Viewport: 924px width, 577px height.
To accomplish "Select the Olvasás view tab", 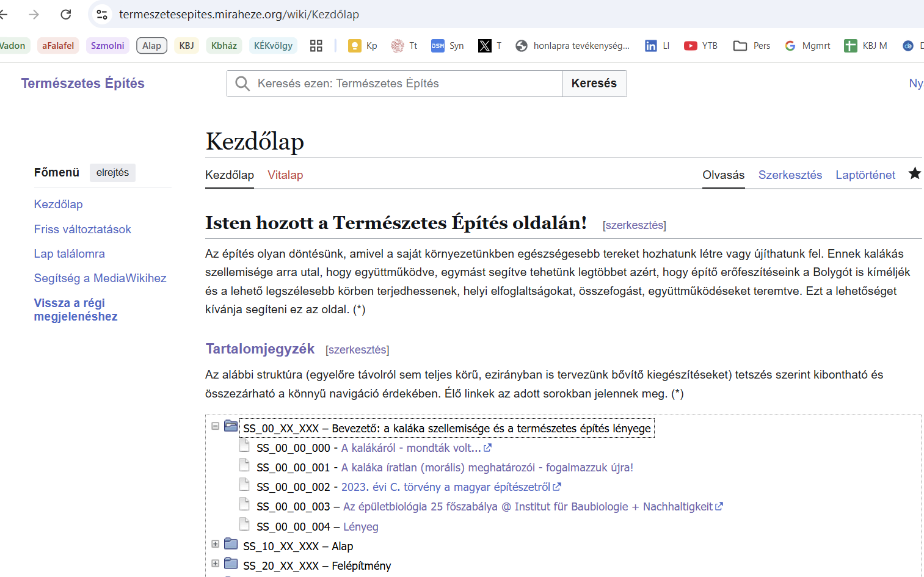I will 724,175.
